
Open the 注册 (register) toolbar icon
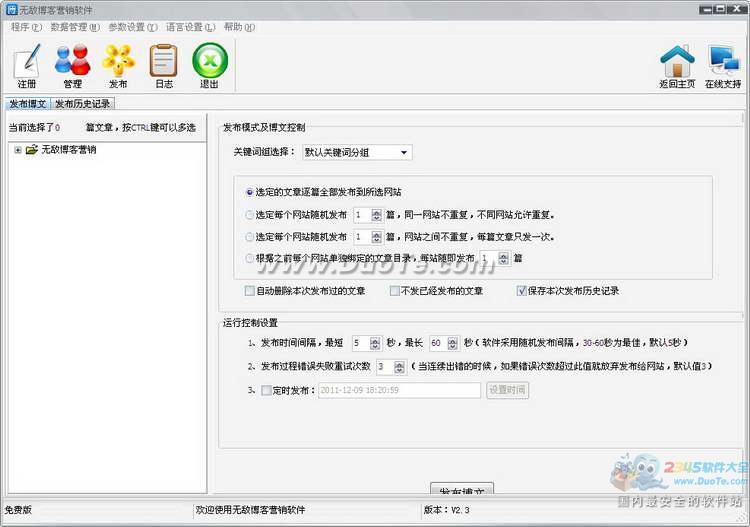tap(27, 66)
